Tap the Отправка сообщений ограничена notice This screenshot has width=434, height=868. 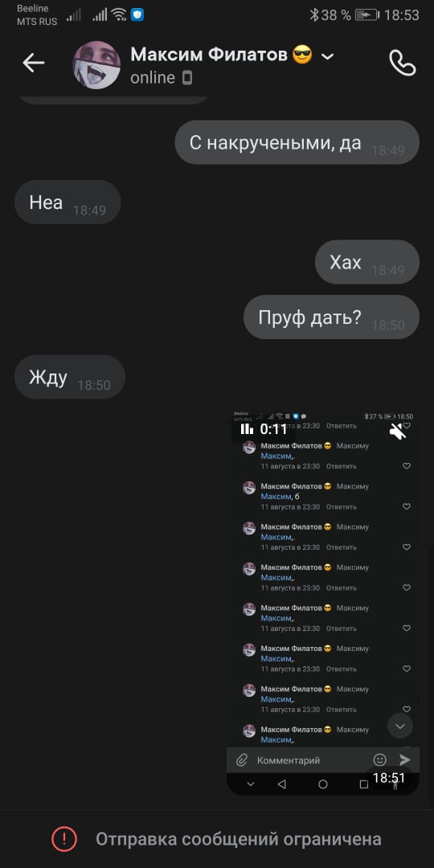239,839
